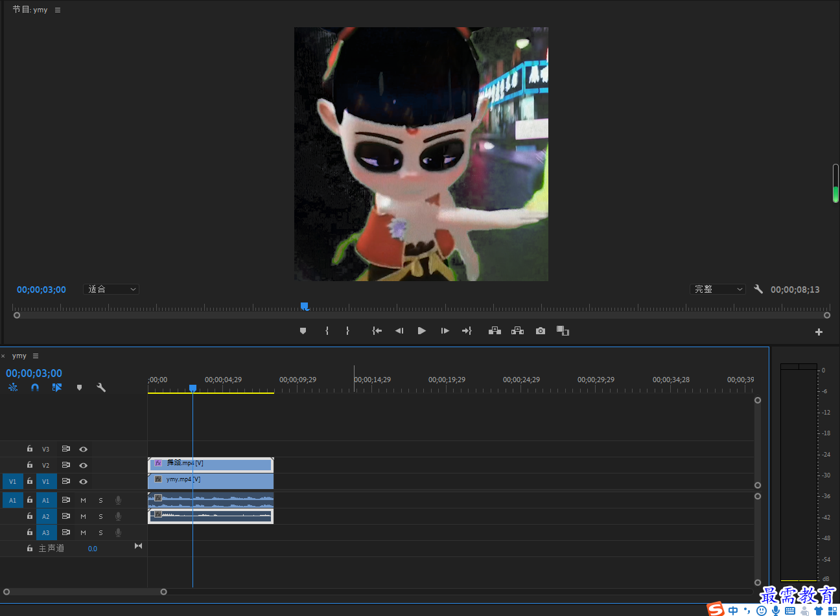Viewport: 840px width, 616px height.
Task: Click the audio master meter
Action: (x=799, y=473)
